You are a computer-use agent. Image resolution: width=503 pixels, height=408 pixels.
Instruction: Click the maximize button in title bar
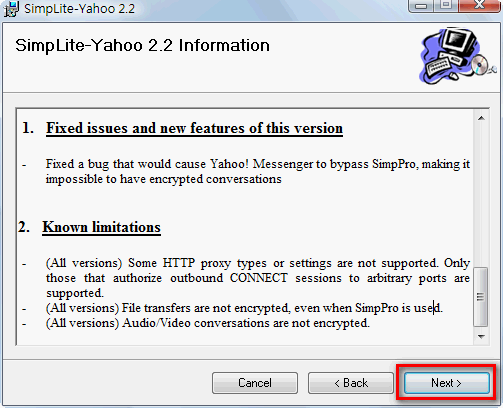[x=446, y=5]
